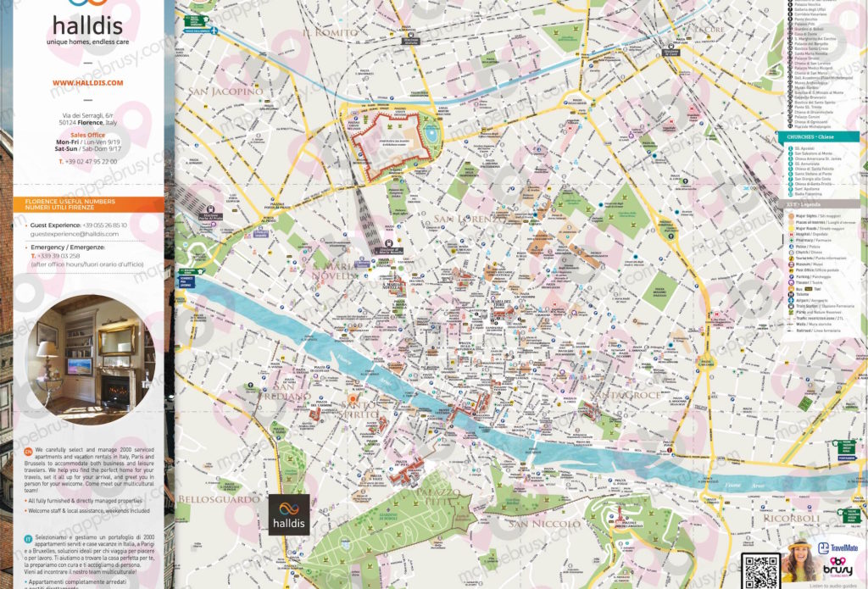Screen dimensions: 868x589
Task: Click the red-outlined fortress on the map
Action: click(x=389, y=146)
